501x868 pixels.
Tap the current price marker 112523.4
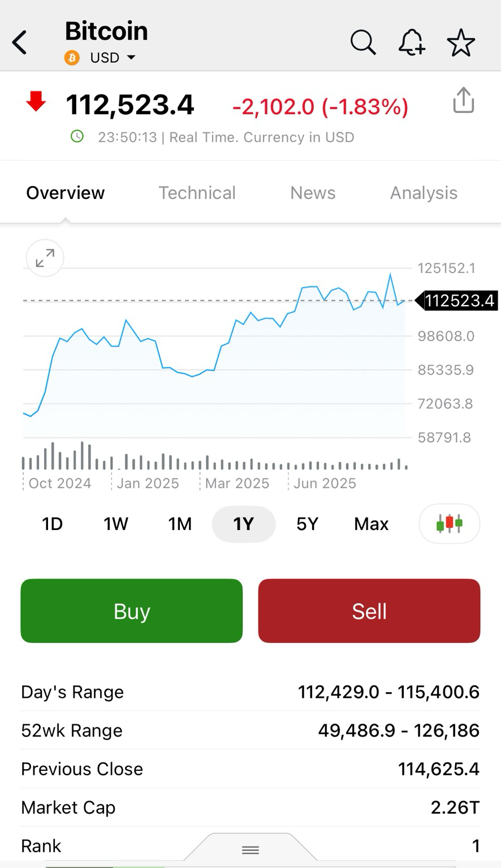coord(459,301)
